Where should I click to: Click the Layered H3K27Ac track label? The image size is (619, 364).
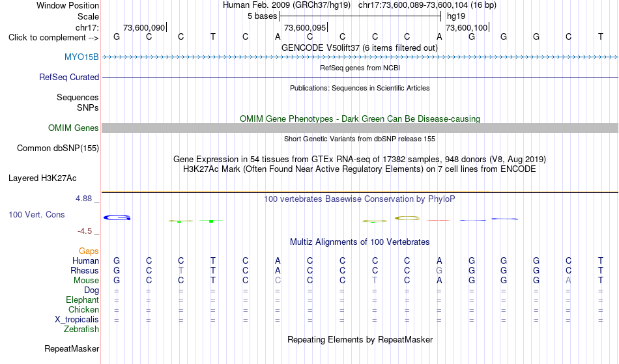point(42,178)
